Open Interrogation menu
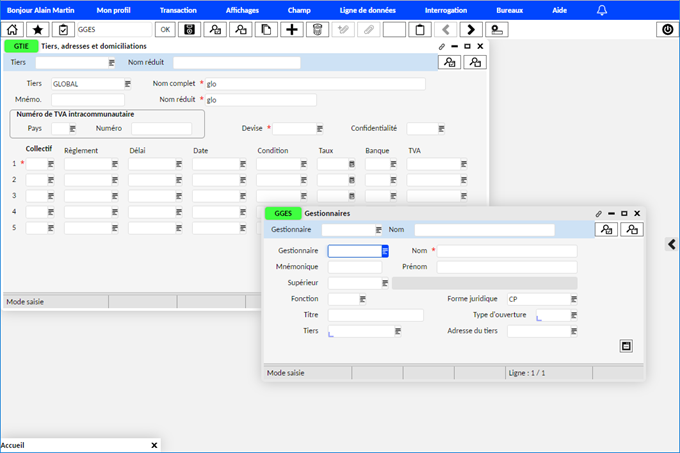Screen dimensions: 680x453 click(x=446, y=10)
